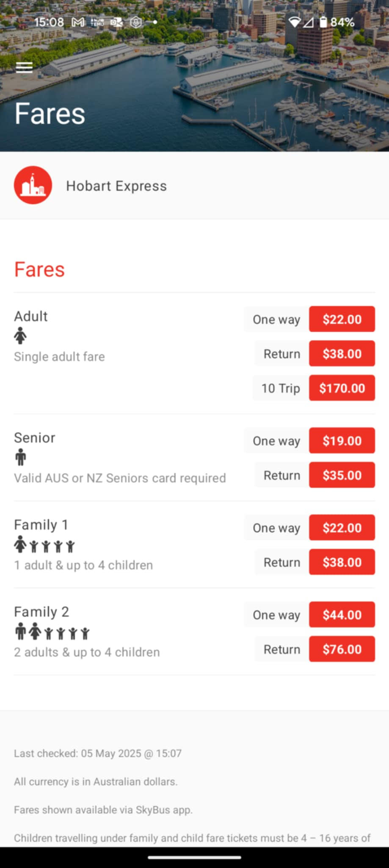Tap the red Hobart Express route icon
Screen dimensions: 389x868
[33, 185]
